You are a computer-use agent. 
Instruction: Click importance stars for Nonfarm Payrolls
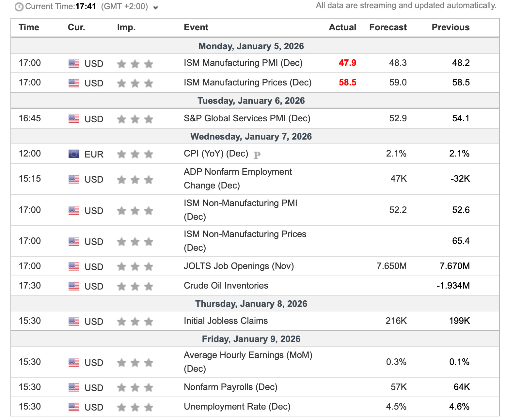135,387
